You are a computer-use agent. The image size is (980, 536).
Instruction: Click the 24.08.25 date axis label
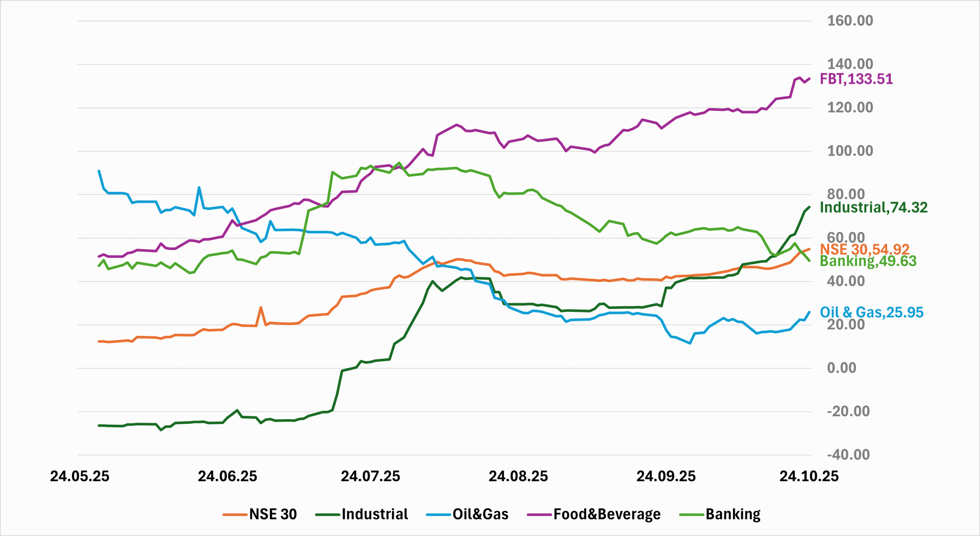pos(518,476)
